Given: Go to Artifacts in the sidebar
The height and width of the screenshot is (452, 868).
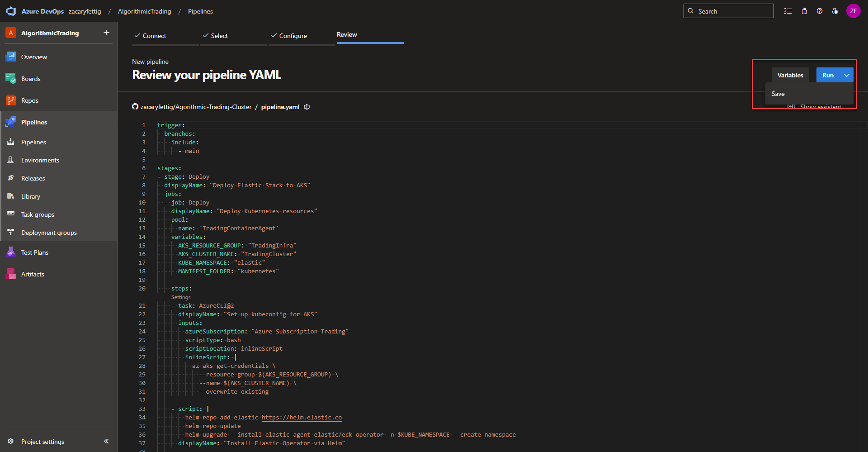Looking at the screenshot, I should point(33,274).
